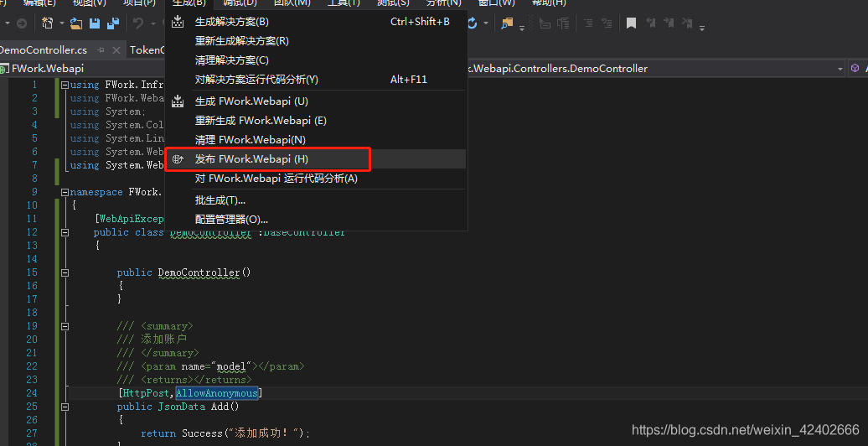Click the blue refresh arrow icon
Viewport: 868px width, 446px height.
pyautogui.click(x=473, y=23)
